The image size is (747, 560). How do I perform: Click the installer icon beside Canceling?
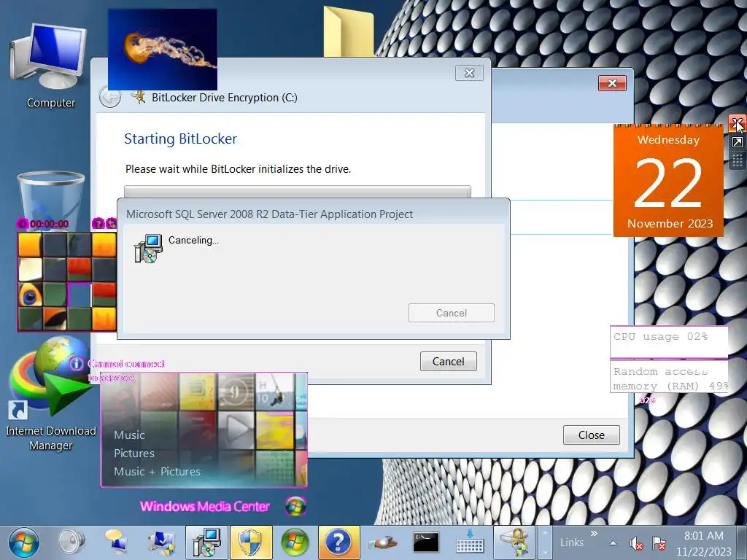pyautogui.click(x=148, y=248)
